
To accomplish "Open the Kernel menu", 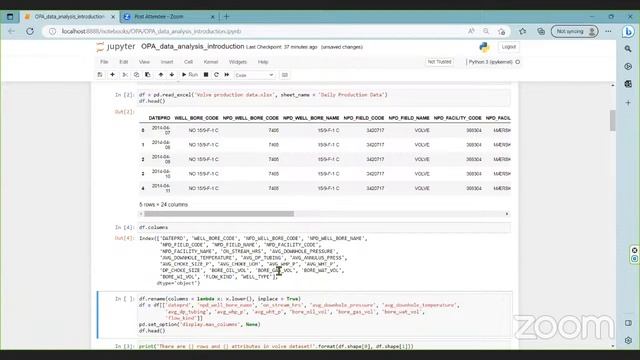I will click(211, 62).
